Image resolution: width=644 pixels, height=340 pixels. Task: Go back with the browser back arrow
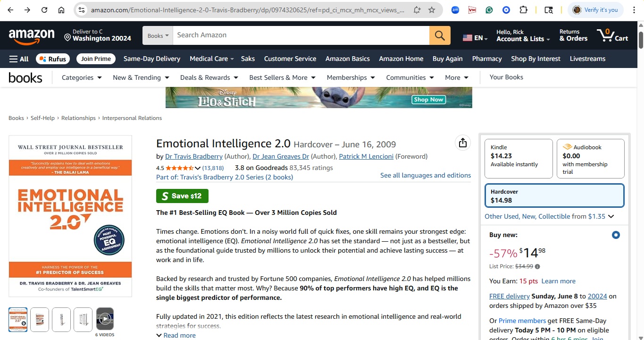click(10, 10)
